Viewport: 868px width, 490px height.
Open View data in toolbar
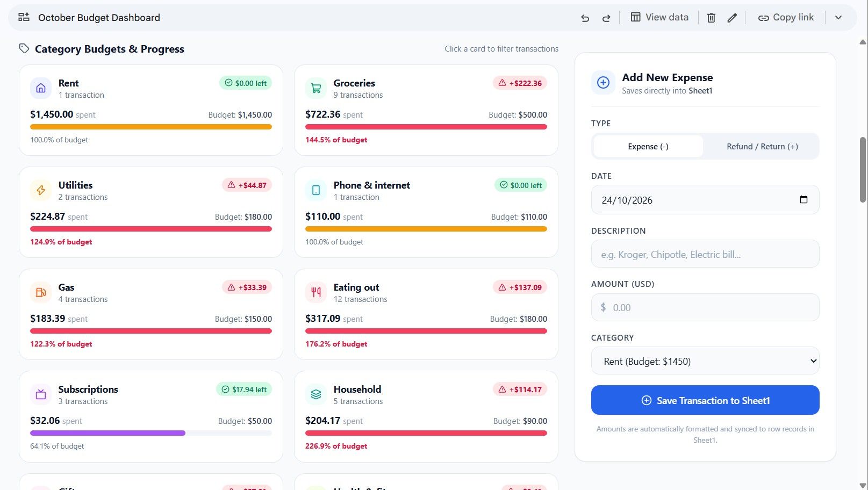coord(659,17)
